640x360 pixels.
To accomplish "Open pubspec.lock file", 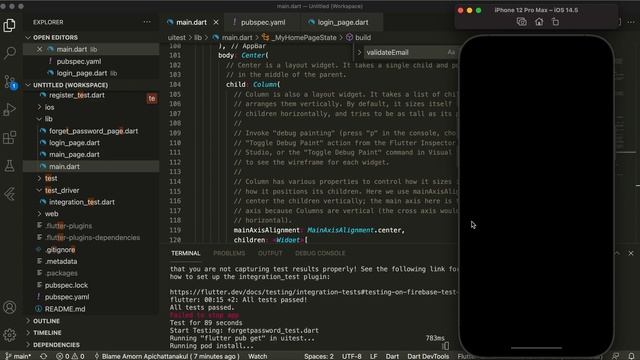I will pos(66,285).
